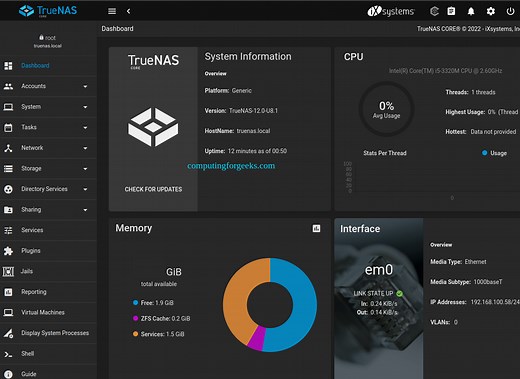Click the Shell prompt icon
The image size is (520, 379).
coord(8,354)
